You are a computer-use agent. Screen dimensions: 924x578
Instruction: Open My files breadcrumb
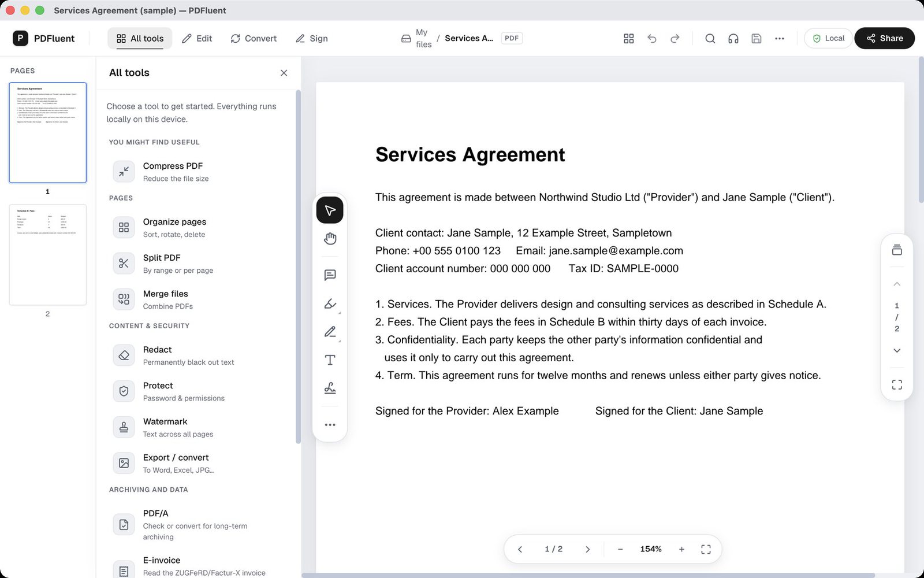(416, 38)
